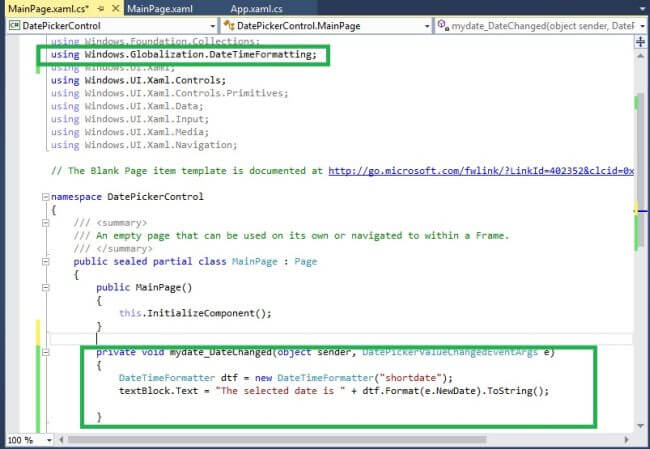This screenshot has width=650, height=449.
Task: Click the C# project icon in navigation bar
Action: point(14,26)
